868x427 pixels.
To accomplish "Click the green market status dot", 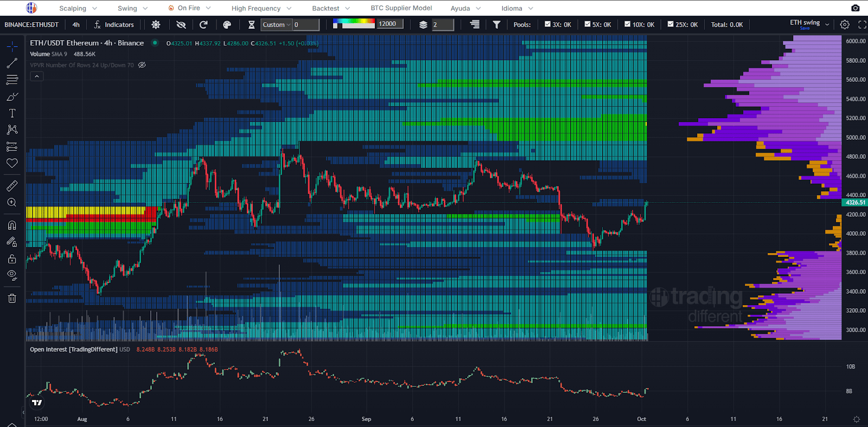I will [155, 43].
